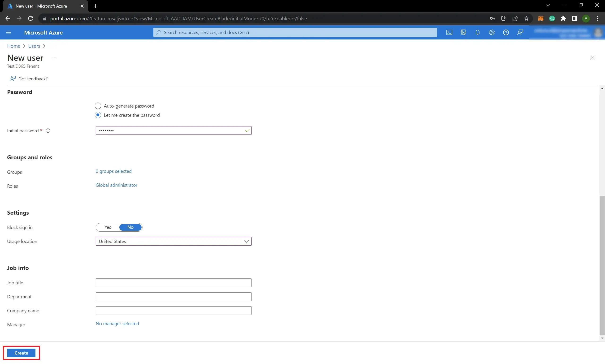Click the Feedback icon in toolbar
The width and height of the screenshot is (605, 364).
(520, 32)
